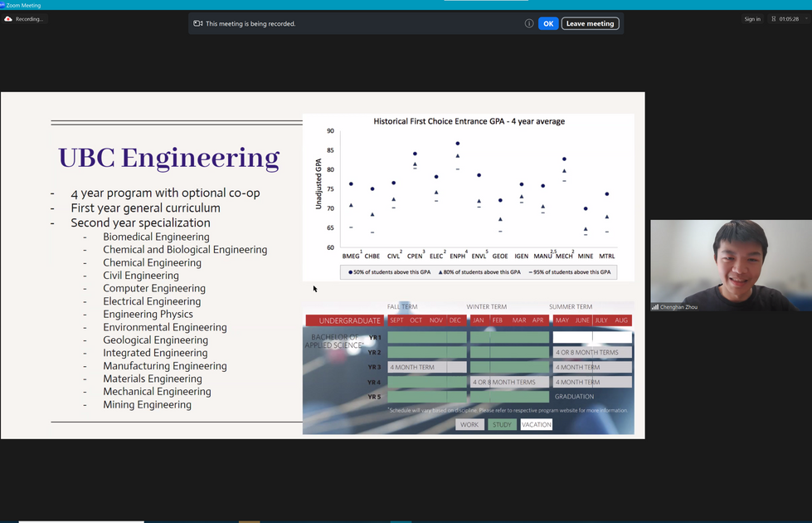The width and height of the screenshot is (812, 523).
Task: Click the WORK legend box on the schedule
Action: (469, 424)
